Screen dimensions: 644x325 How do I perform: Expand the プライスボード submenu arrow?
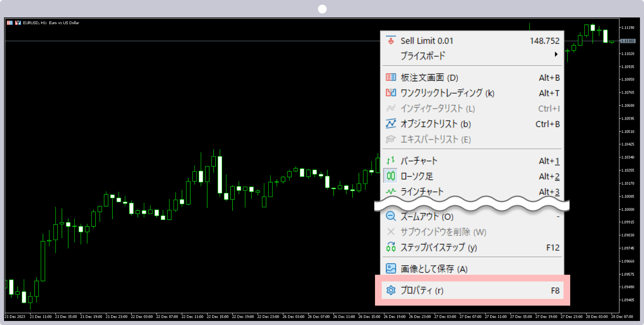coord(556,54)
